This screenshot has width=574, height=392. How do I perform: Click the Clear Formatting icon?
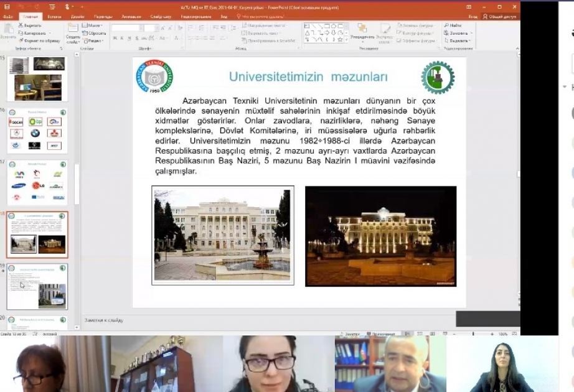pyautogui.click(x=180, y=28)
